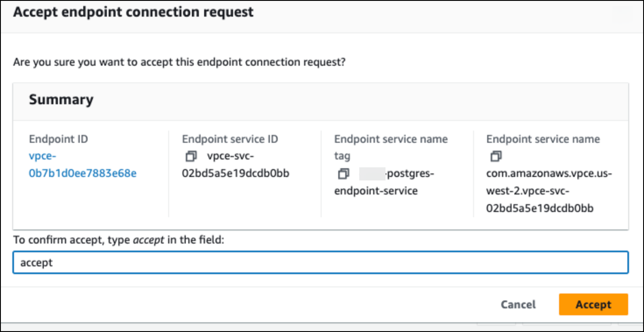Click the vpce-svc-02bd5a5e19dcdb0bb service ID text
The image size is (644, 332).
tap(236, 165)
